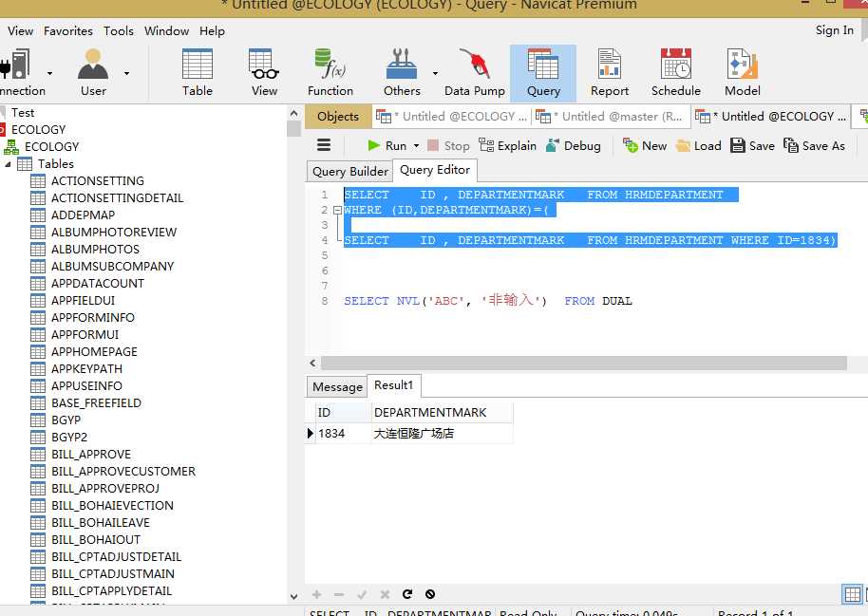Switch to the Objects tab
This screenshot has height=616, width=868.
point(338,116)
